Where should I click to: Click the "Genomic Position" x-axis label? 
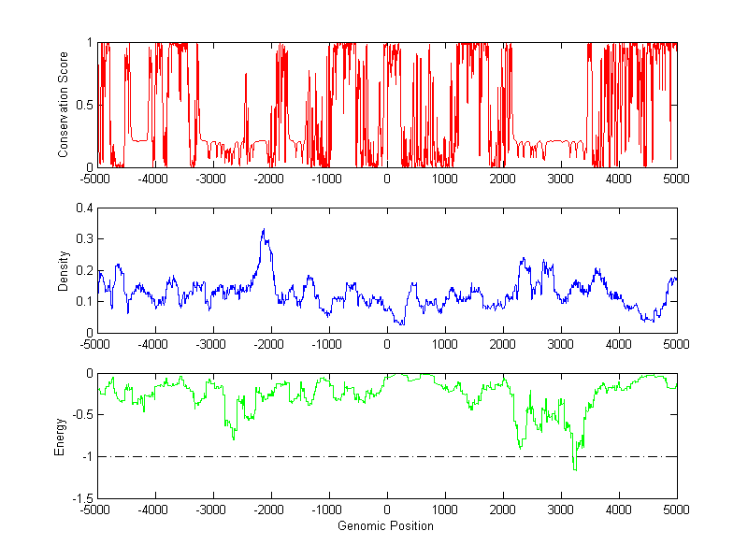pyautogui.click(x=385, y=525)
